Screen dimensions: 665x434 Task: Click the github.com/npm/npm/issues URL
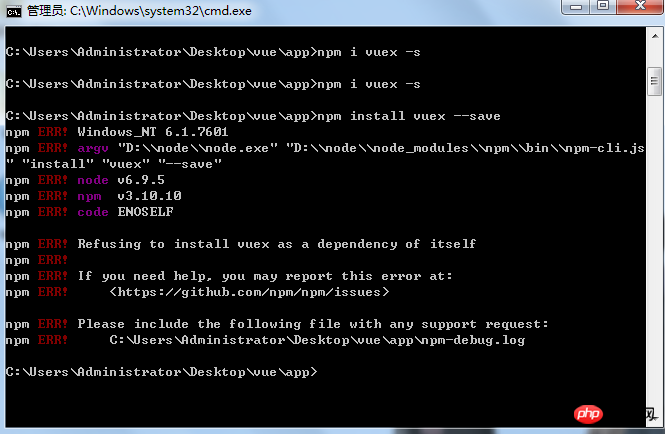pyautogui.click(x=249, y=292)
